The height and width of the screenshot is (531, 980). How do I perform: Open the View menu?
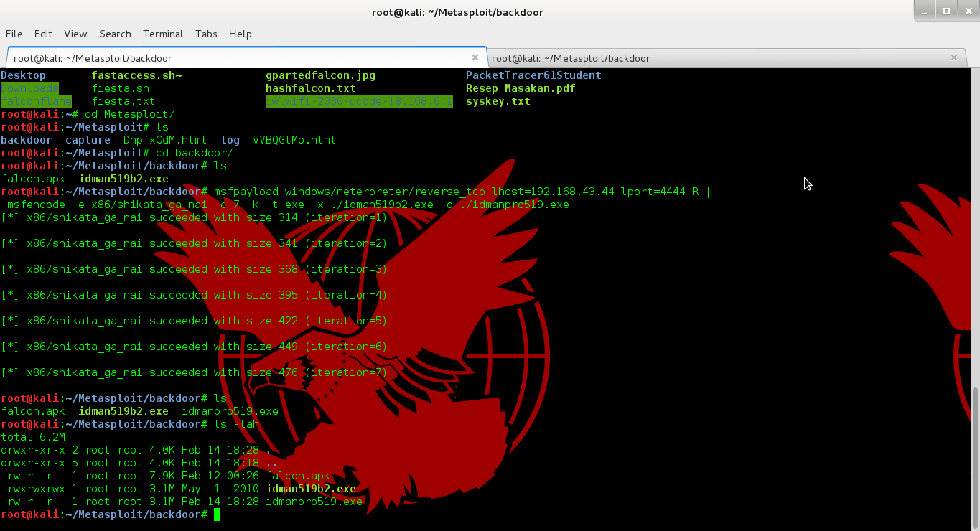75,34
